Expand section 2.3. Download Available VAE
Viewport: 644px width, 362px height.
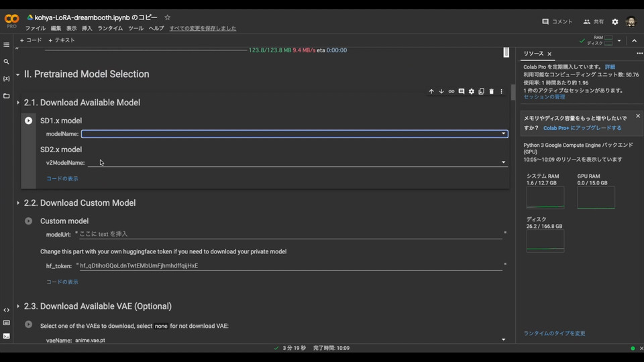coord(17,306)
